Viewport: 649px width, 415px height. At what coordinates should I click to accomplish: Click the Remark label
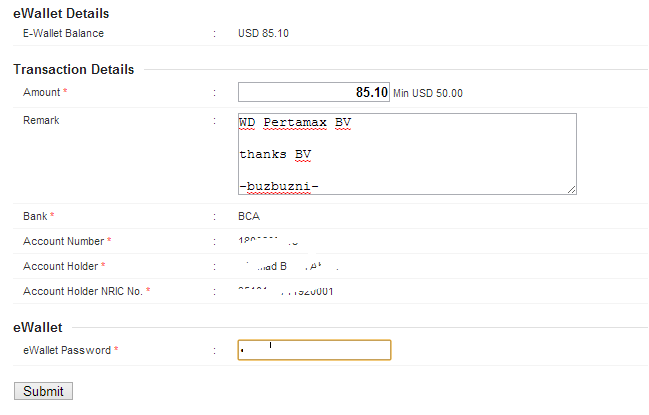[42, 120]
